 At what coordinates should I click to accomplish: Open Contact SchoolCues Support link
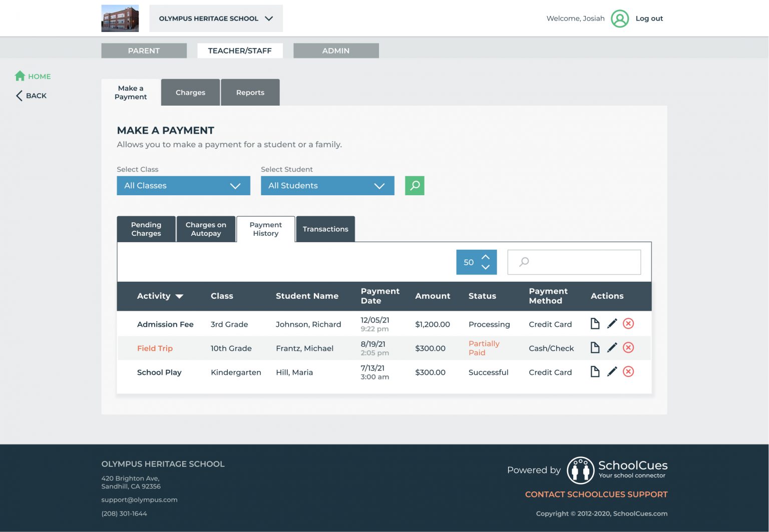pyautogui.click(x=596, y=494)
